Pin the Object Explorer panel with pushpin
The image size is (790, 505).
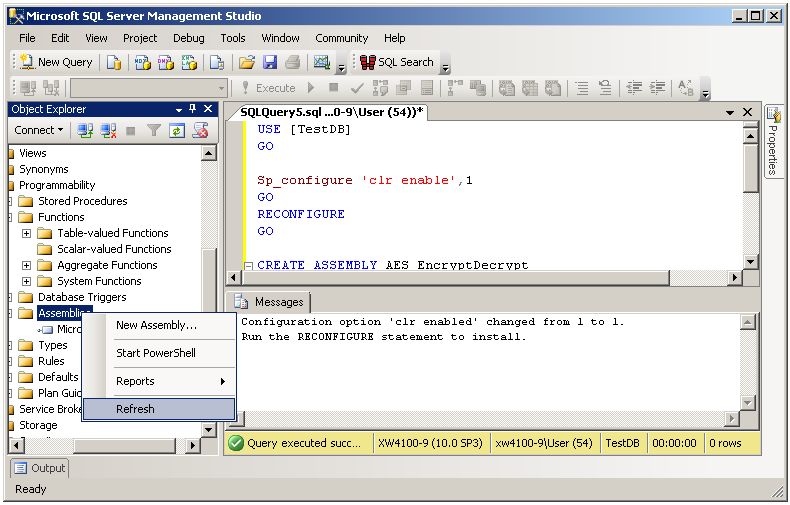coord(192,109)
